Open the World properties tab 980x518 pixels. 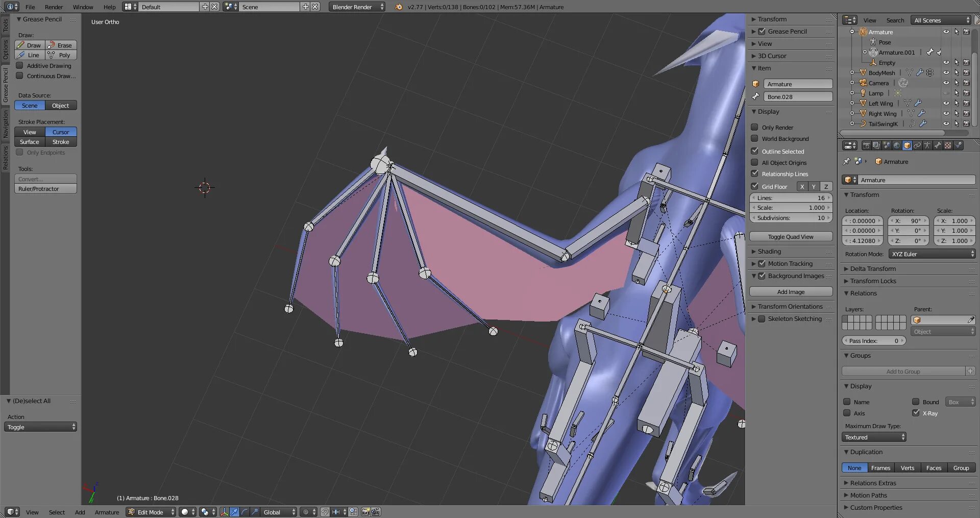tap(897, 145)
